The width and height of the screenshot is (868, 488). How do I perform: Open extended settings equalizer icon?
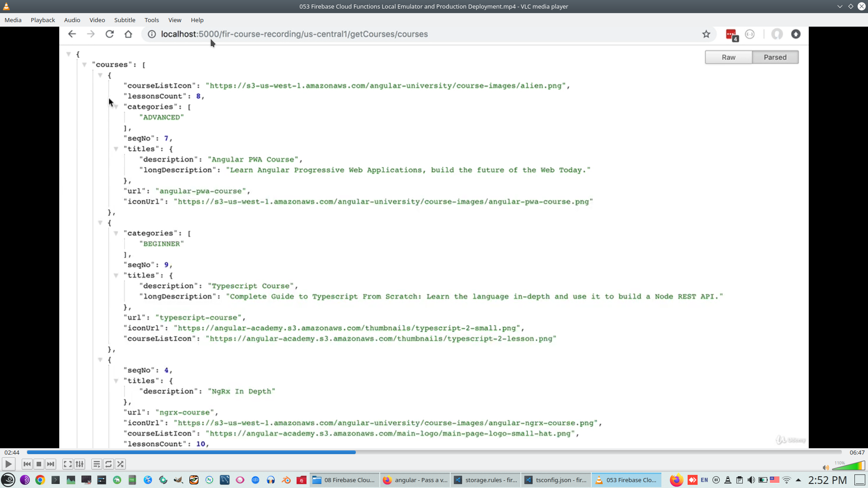click(80, 464)
